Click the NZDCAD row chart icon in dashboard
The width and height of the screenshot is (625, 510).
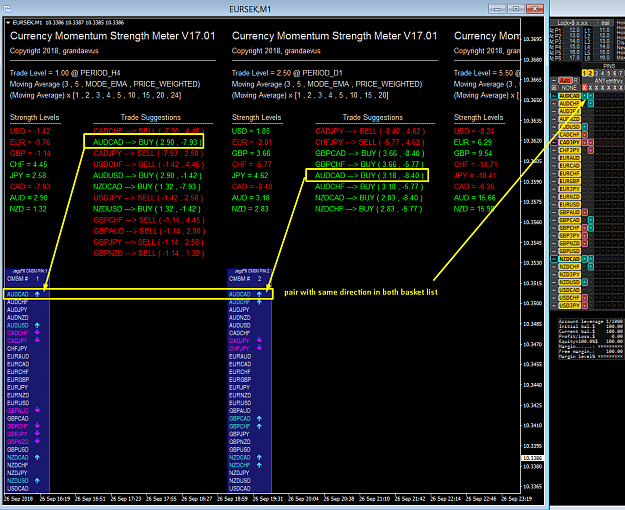pyautogui.click(x=554, y=259)
